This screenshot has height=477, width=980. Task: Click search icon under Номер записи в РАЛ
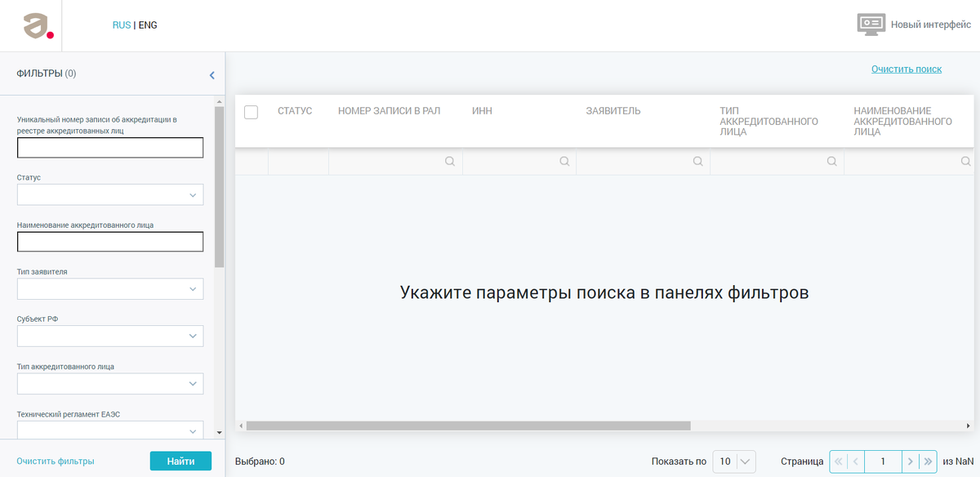pos(449,161)
